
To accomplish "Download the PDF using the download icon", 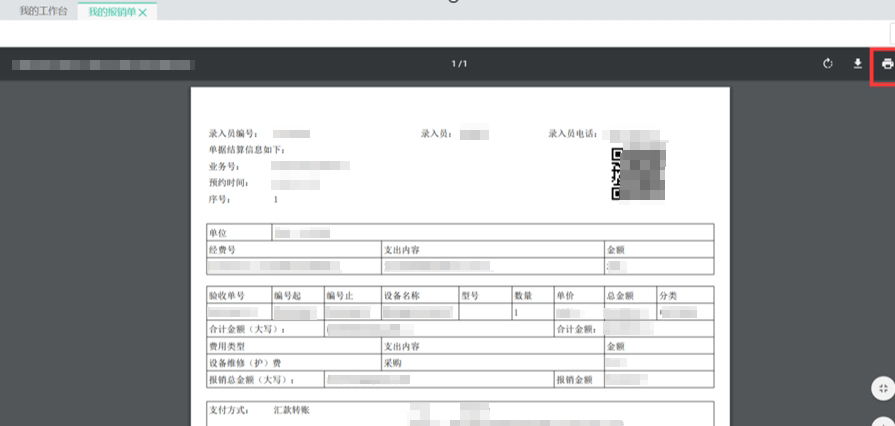I will 857,65.
